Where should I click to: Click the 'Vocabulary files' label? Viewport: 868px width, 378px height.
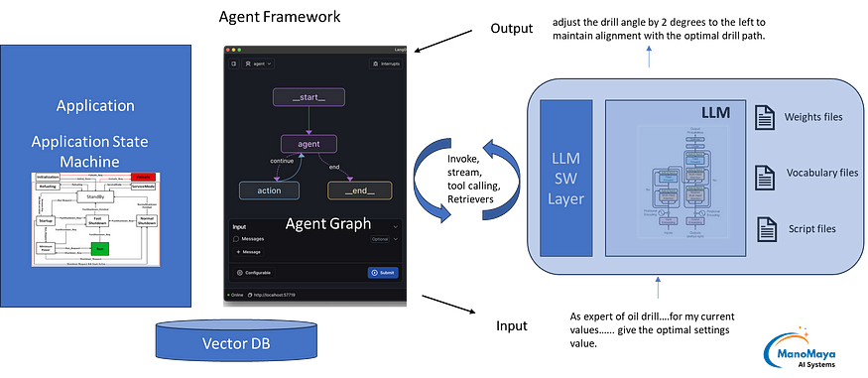point(822,174)
